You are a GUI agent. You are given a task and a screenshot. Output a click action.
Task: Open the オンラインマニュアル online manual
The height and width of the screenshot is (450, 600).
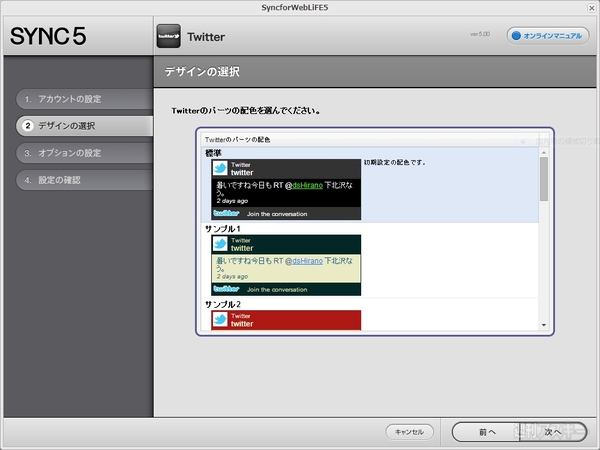click(548, 36)
